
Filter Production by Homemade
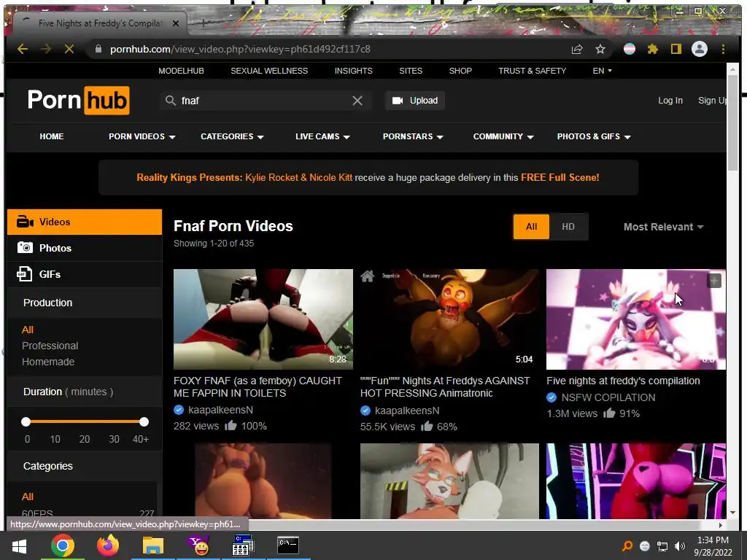(x=48, y=362)
